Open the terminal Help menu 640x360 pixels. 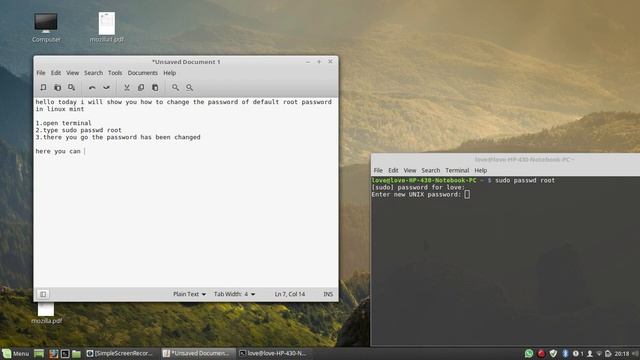tap(481, 170)
